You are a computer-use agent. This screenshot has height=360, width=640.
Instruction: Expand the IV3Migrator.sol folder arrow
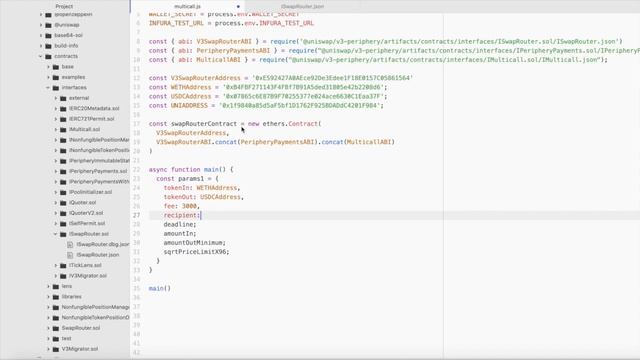click(x=56, y=276)
